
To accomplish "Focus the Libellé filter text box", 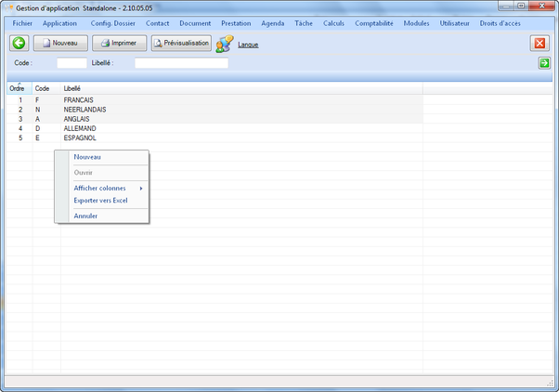I will (181, 63).
